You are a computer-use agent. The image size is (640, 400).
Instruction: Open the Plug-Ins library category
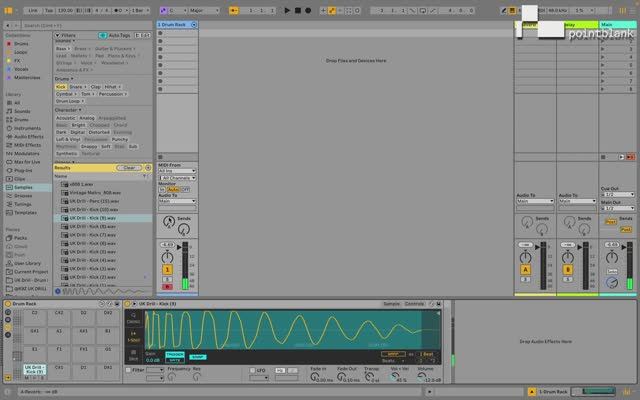(x=23, y=170)
